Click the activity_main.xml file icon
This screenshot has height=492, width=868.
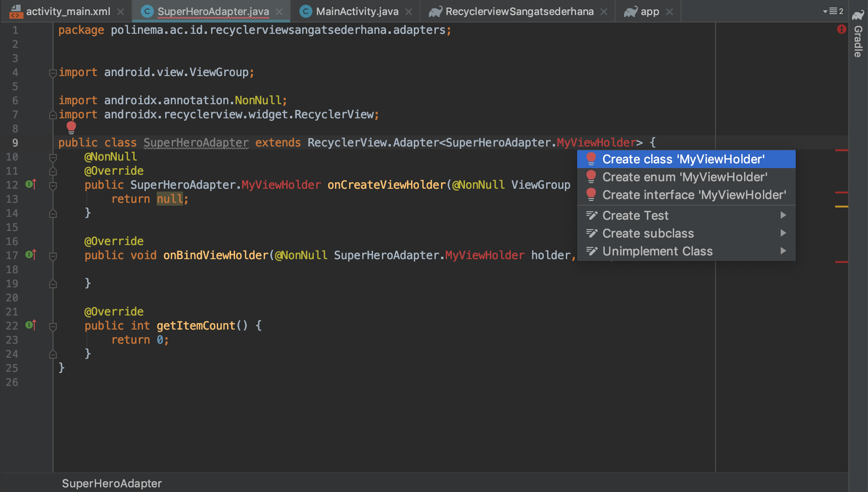click(16, 11)
